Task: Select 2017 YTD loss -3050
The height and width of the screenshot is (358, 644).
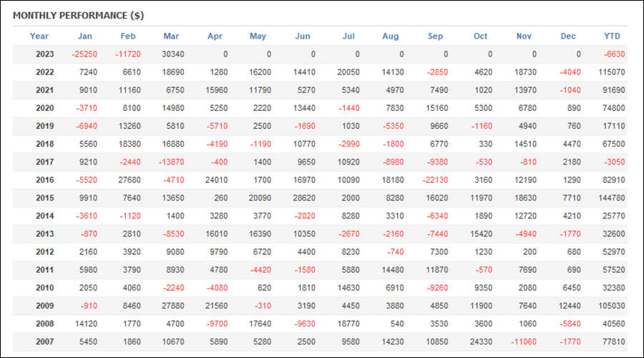Action: (615, 162)
